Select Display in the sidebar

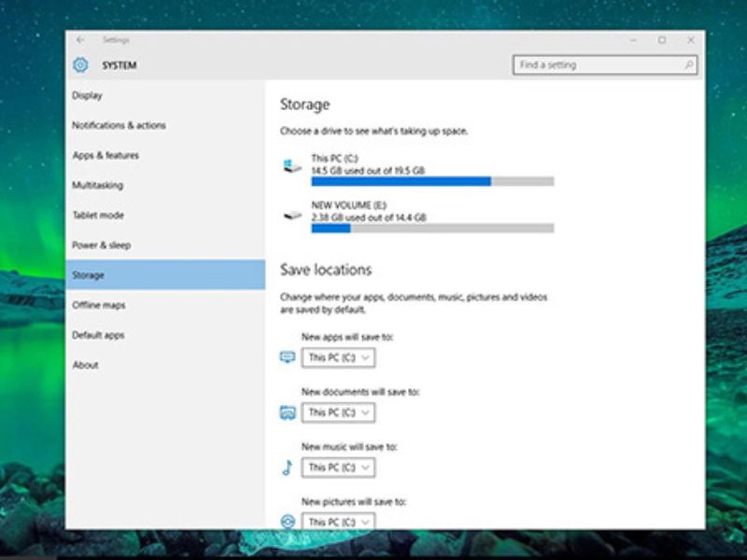coord(165,95)
